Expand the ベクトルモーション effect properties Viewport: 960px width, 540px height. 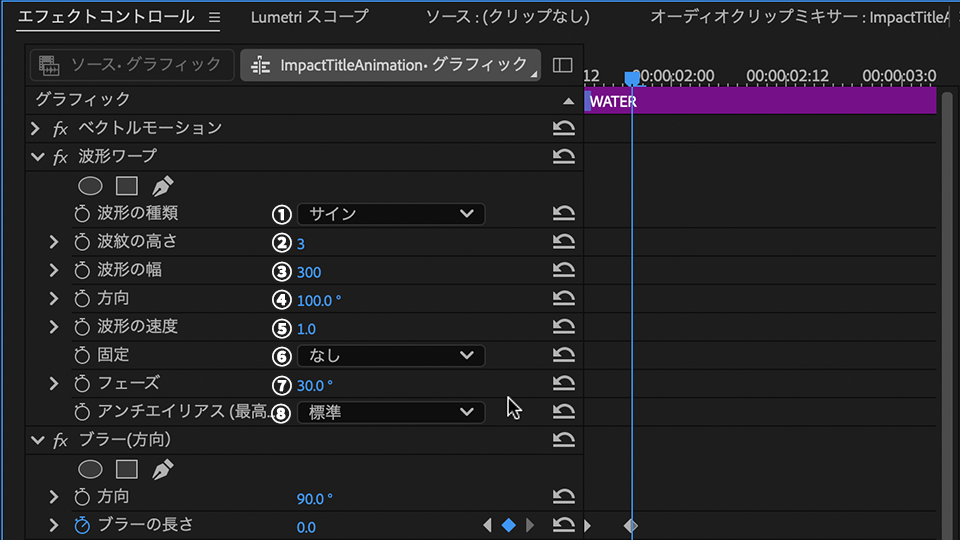pos(36,128)
